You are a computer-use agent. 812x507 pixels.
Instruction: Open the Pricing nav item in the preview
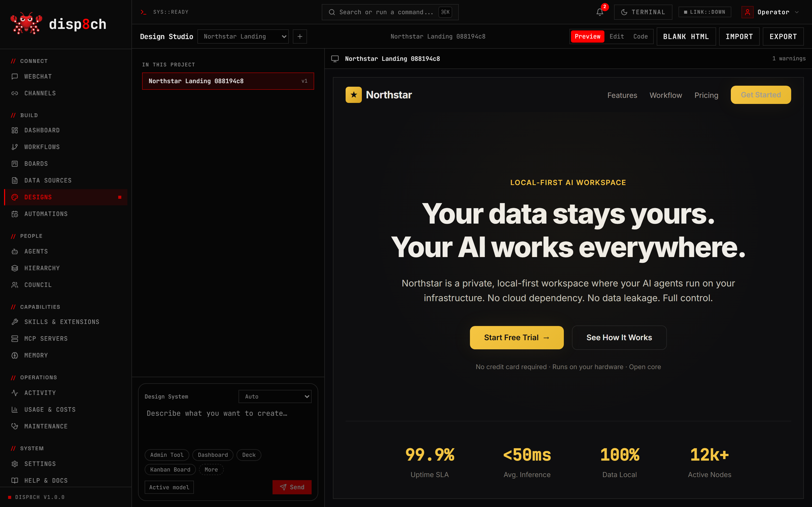coord(706,95)
